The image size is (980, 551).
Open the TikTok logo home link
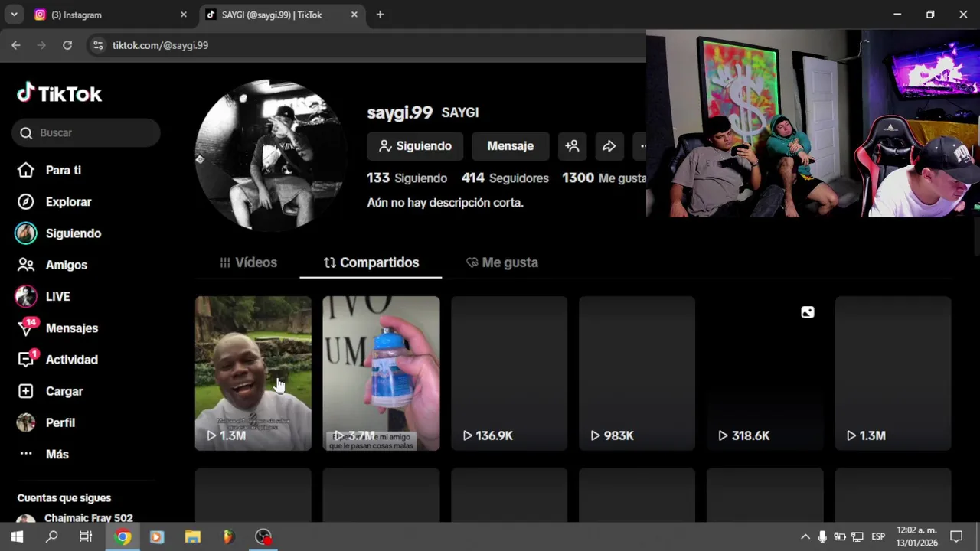(60, 93)
